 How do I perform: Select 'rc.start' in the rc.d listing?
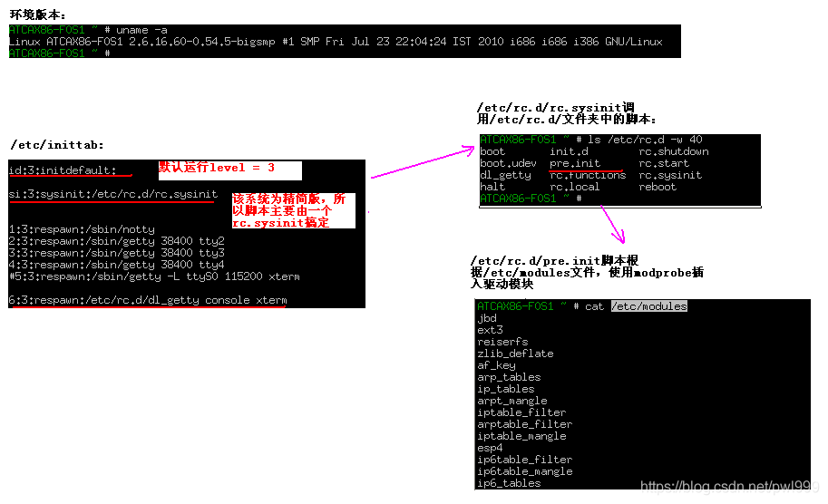(x=664, y=163)
